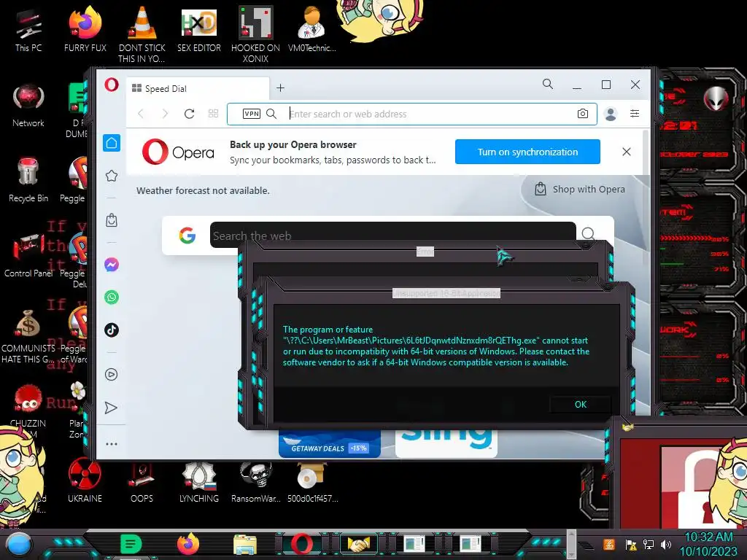Dismiss the Back up your Opera banner
Image resolution: width=747 pixels, height=560 pixels.
(627, 152)
